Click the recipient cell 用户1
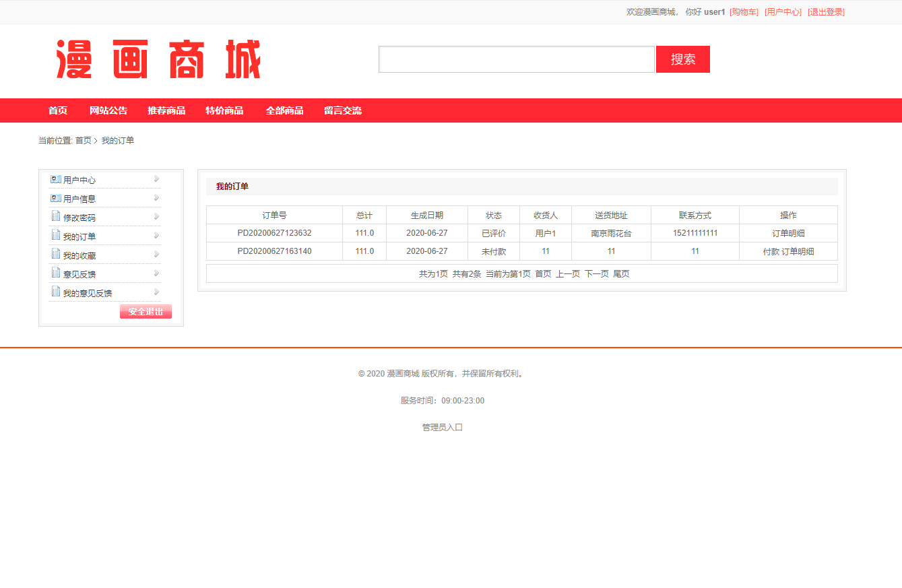The width and height of the screenshot is (902, 588). (x=546, y=233)
